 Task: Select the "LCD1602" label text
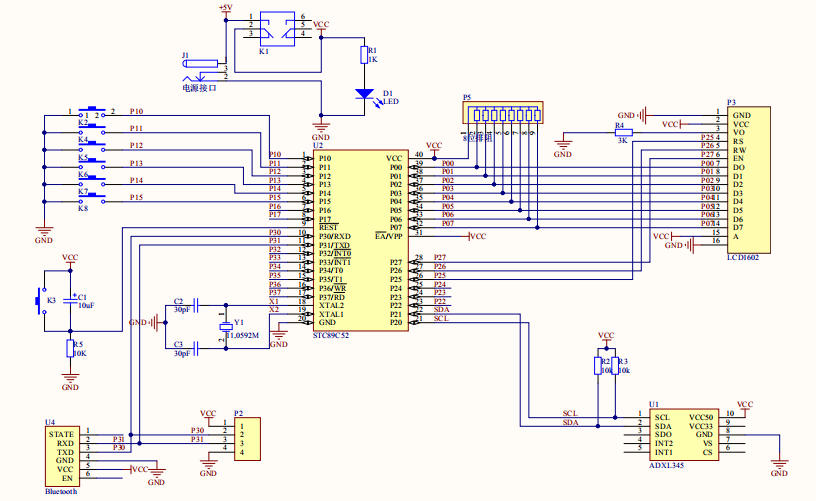click(x=743, y=258)
